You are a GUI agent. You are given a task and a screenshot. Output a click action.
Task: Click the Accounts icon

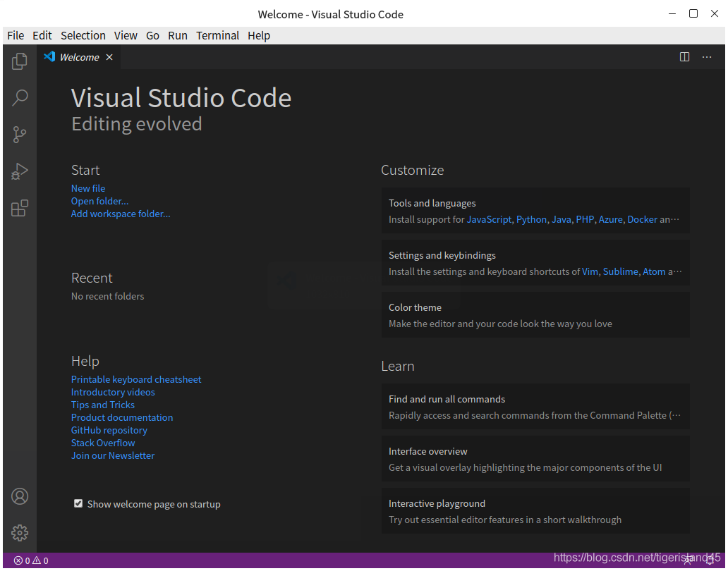pyautogui.click(x=20, y=496)
